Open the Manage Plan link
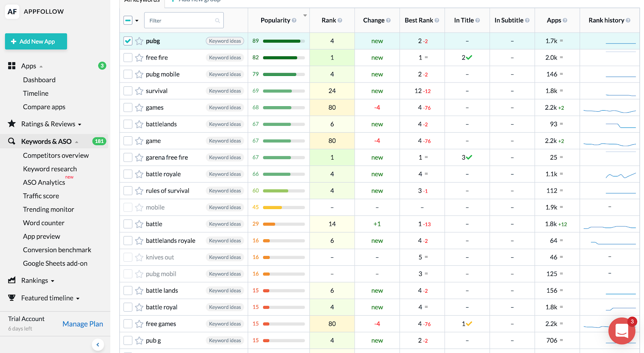The height and width of the screenshot is (353, 644). coord(83,324)
